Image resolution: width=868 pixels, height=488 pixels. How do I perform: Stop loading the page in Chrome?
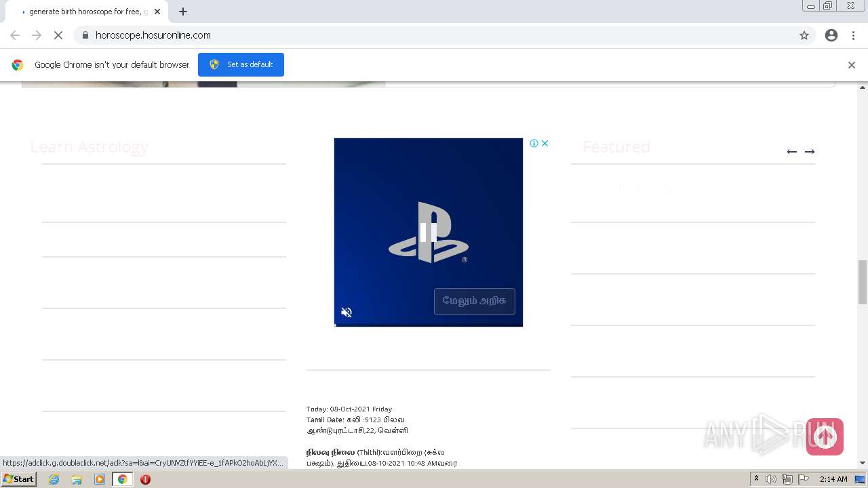58,35
